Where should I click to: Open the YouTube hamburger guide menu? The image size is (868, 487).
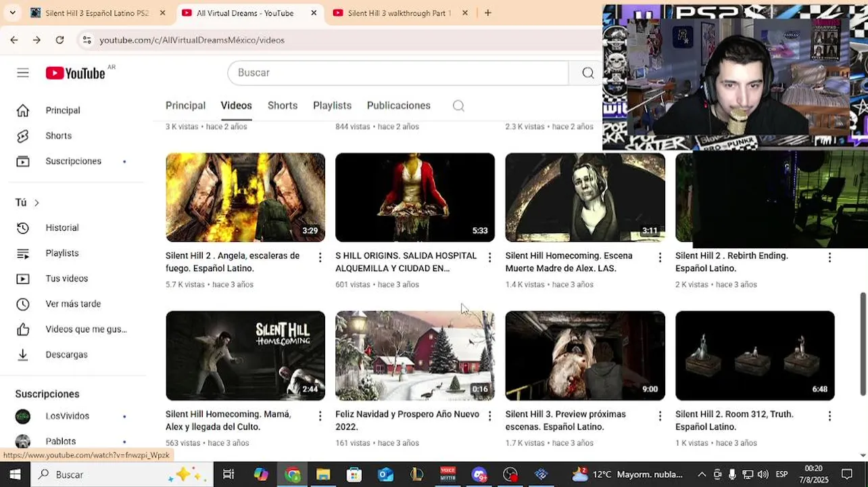tap(23, 73)
